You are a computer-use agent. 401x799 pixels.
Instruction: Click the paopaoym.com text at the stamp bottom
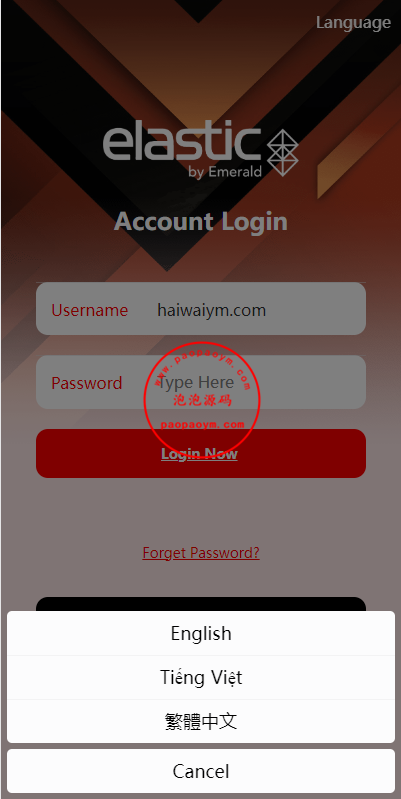(202, 424)
